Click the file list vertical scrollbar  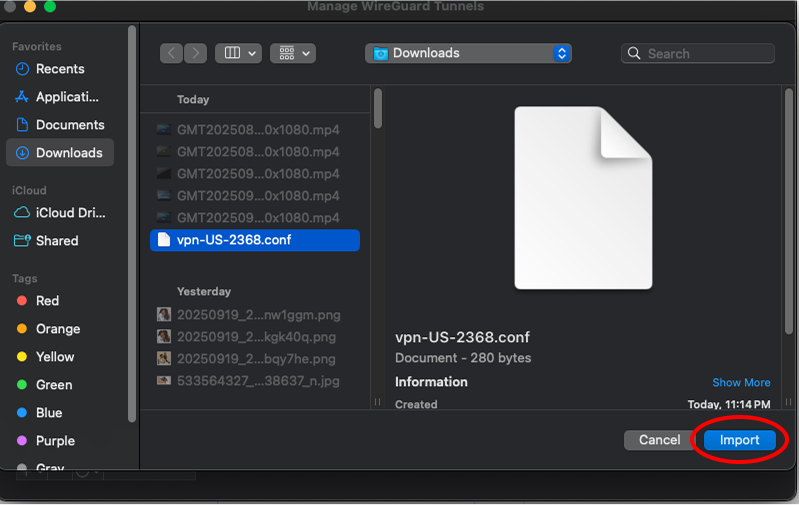(378, 108)
